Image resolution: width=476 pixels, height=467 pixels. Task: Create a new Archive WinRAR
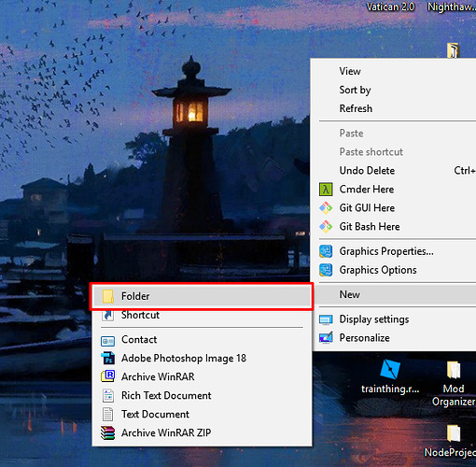(202, 376)
